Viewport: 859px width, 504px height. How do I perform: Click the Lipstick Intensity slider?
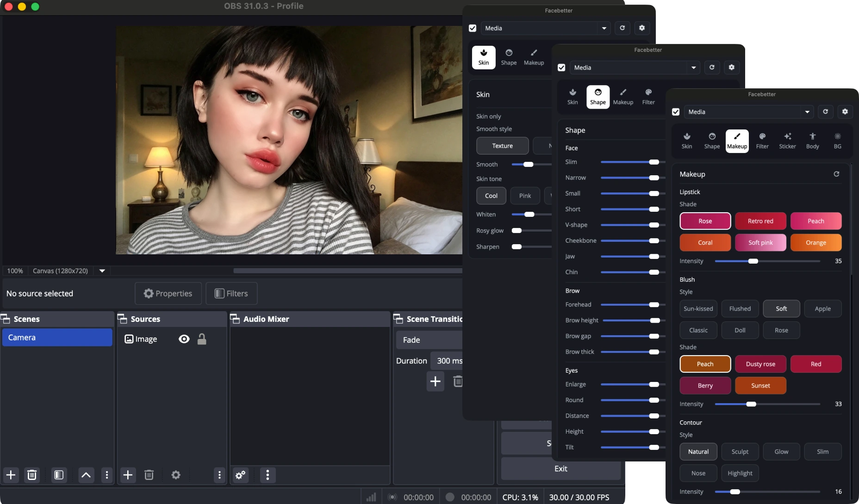tap(767, 261)
